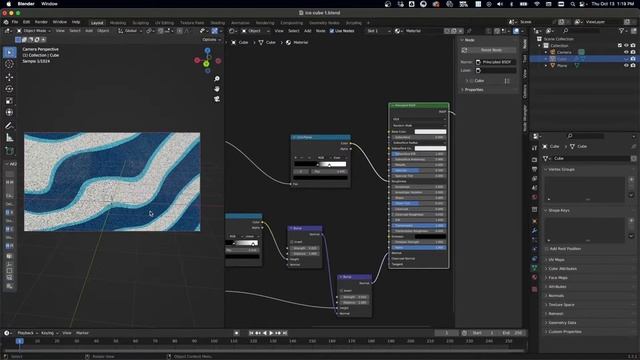Toggle the Use Nodes checkbox
Image resolution: width=640 pixels, height=360 pixels.
tap(332, 31)
